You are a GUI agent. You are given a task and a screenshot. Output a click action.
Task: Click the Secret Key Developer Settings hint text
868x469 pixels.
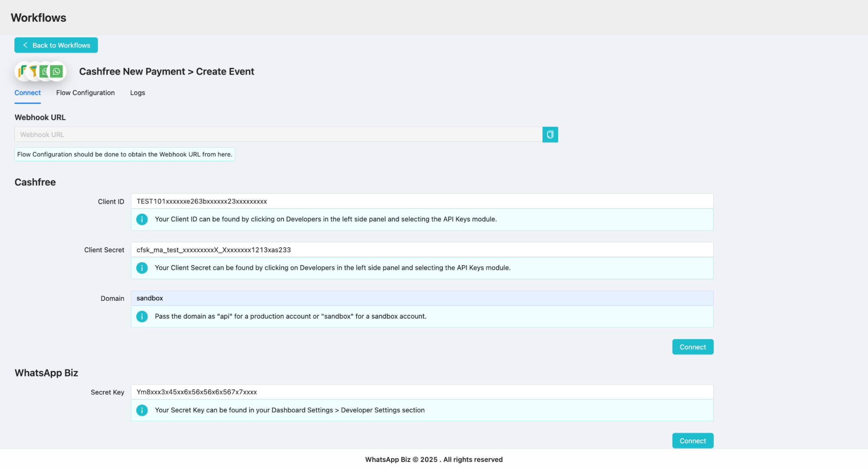point(290,410)
